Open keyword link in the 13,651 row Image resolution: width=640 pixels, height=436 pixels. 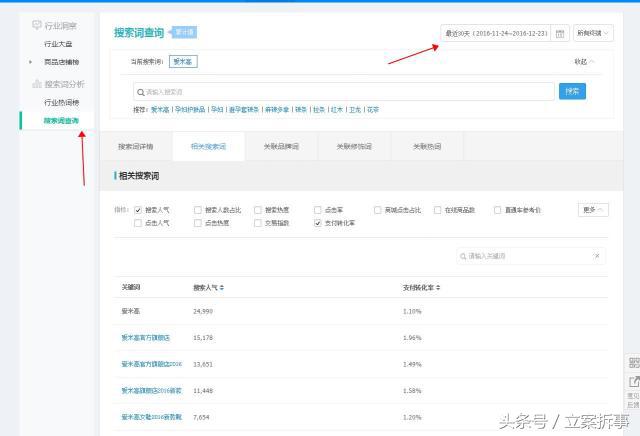(x=151, y=364)
